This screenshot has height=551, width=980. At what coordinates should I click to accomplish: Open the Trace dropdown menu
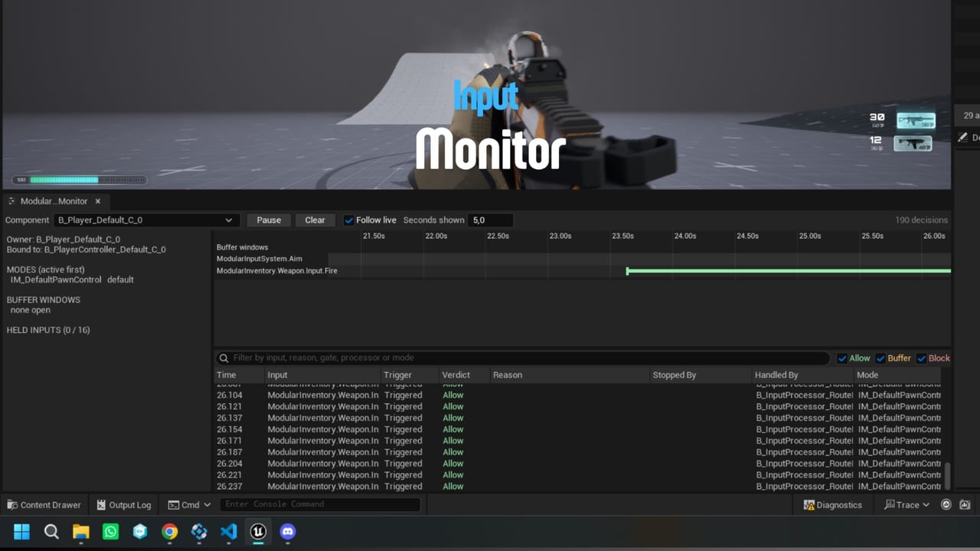click(906, 505)
